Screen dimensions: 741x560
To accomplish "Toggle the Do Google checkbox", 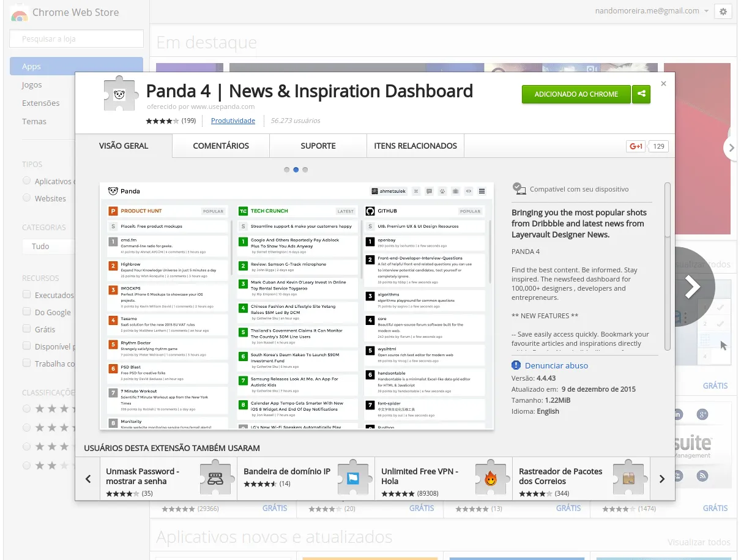I will click(26, 312).
